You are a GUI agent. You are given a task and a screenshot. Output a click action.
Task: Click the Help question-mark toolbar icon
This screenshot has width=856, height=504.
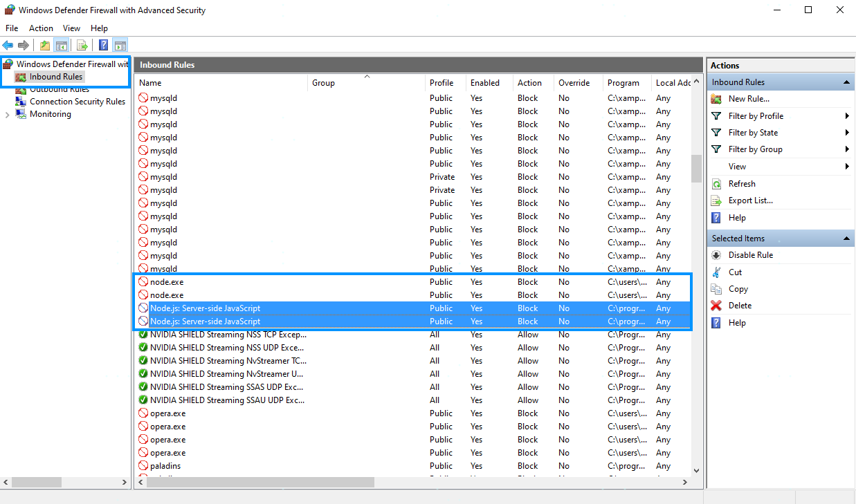click(103, 46)
